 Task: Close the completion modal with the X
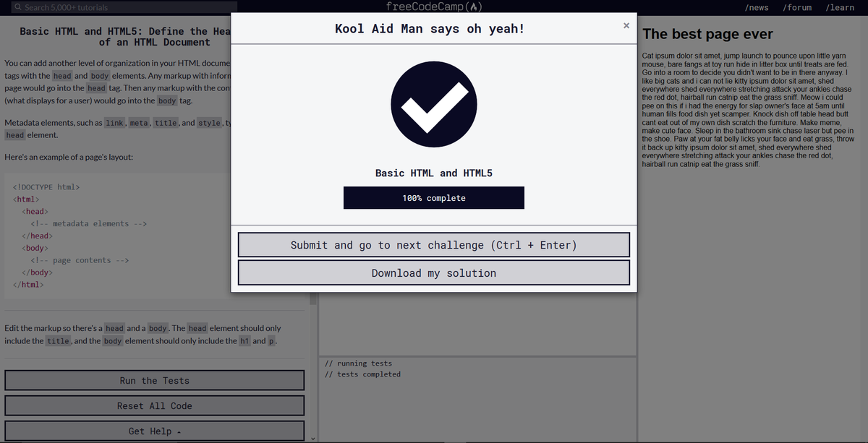point(626,25)
